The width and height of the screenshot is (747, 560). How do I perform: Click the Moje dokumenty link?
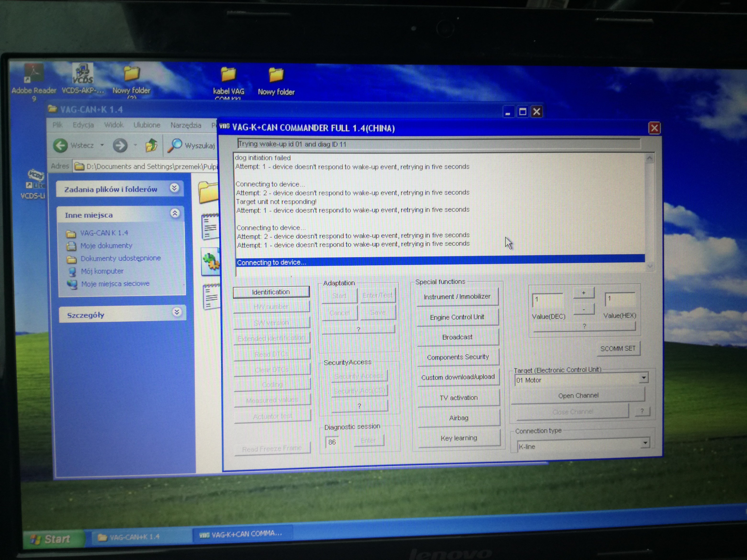(106, 246)
